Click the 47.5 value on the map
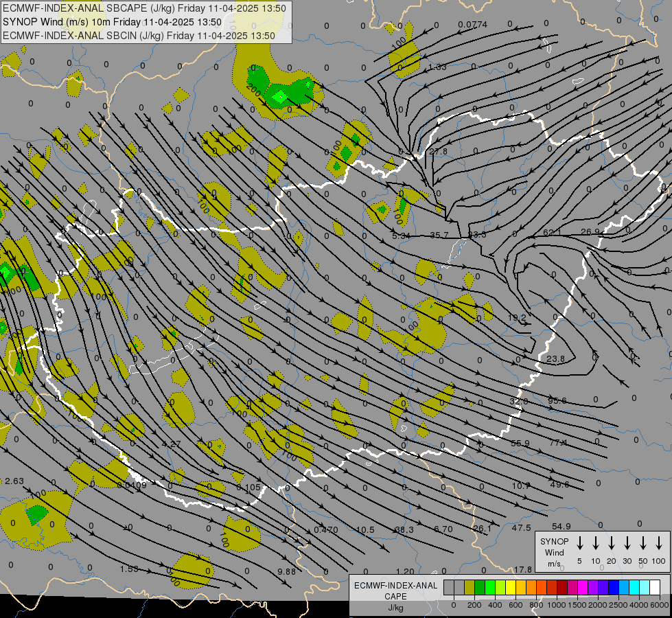 521,527
